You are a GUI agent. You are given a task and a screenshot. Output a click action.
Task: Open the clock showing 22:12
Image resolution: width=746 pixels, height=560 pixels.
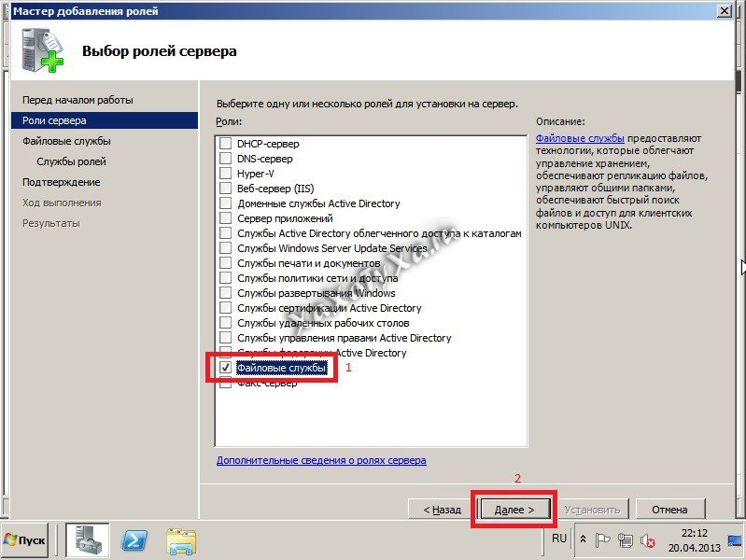694,540
